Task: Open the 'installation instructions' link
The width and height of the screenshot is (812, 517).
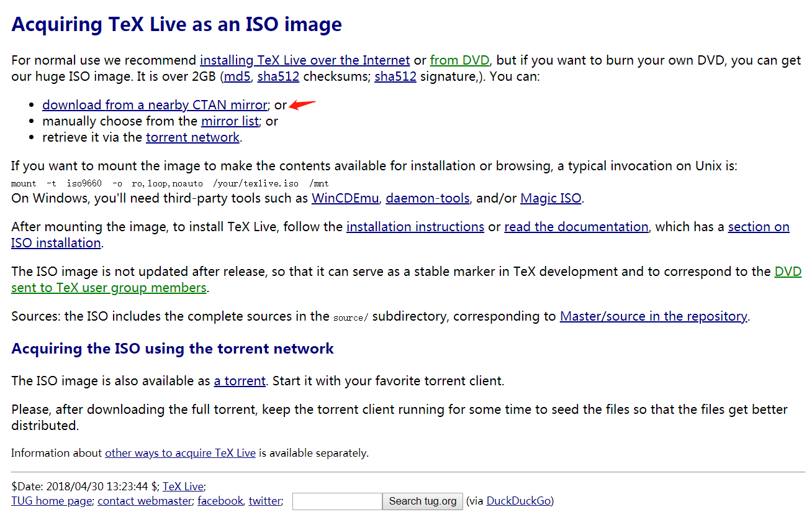Action: click(415, 227)
